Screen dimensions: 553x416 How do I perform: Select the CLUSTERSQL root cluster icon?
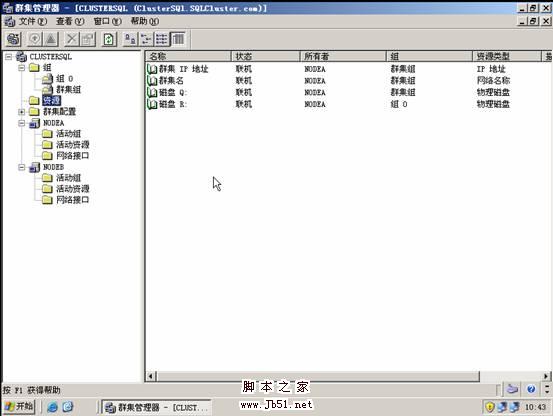click(x=22, y=57)
